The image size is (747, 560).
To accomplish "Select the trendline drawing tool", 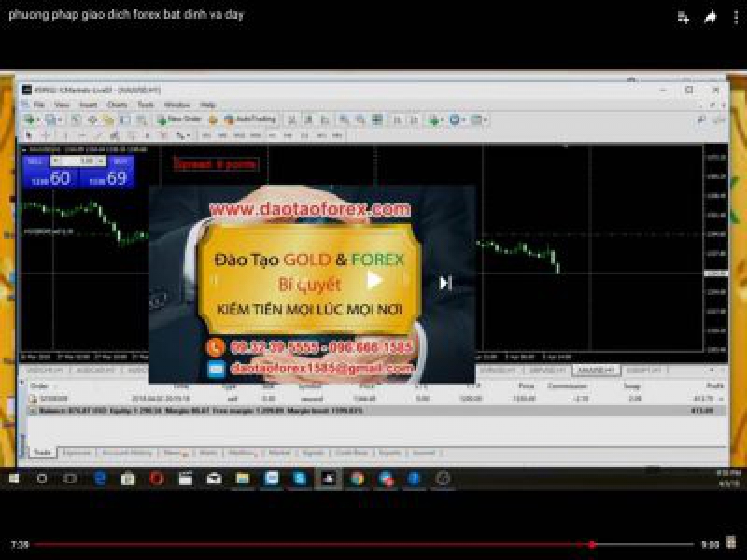I will coord(98,135).
